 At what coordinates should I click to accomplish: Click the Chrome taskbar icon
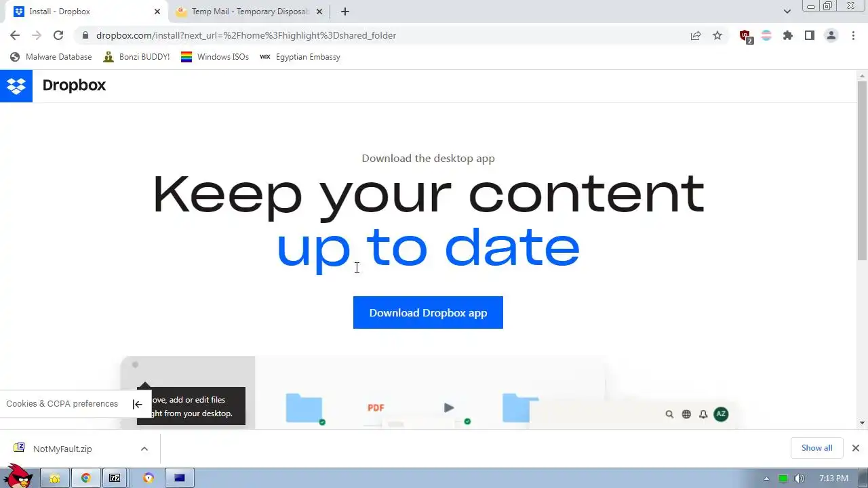[86, 479]
